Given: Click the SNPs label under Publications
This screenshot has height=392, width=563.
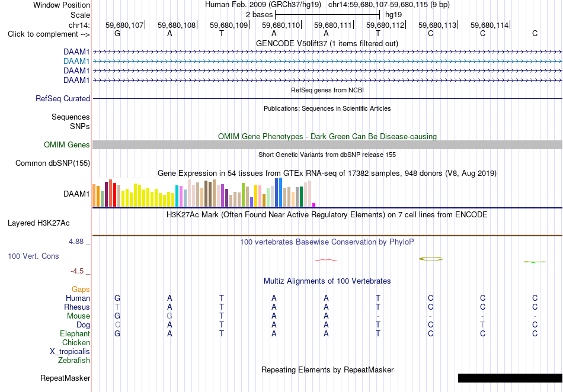Looking at the screenshot, I should point(80,126).
